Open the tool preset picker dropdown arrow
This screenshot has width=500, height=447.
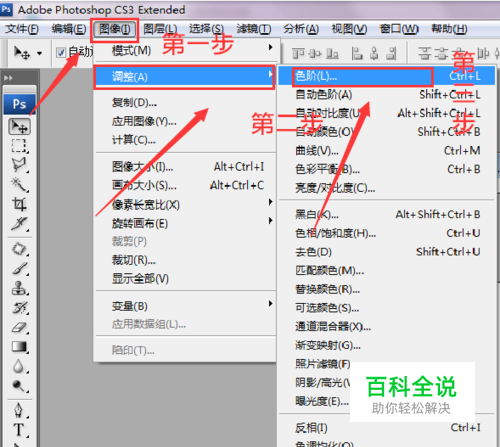click(x=40, y=53)
